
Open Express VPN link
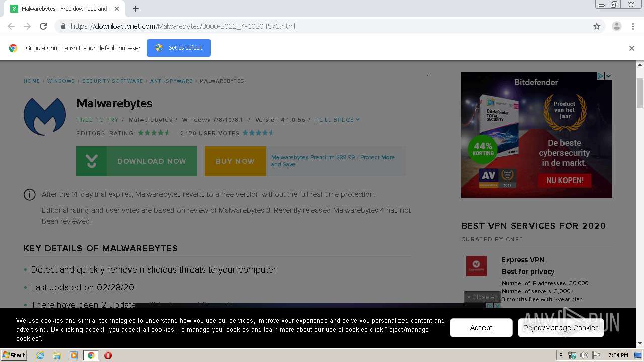[x=523, y=260]
